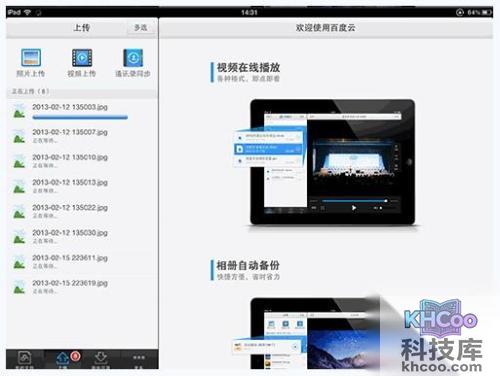Select file 2013-02-12 135013.jpg
Screen dimensions: 500x376
coord(82,186)
